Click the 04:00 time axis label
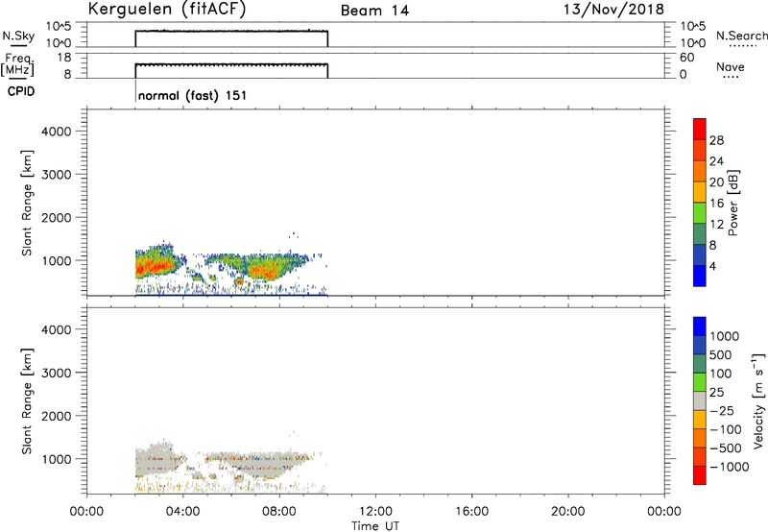The height and width of the screenshot is (532, 768). point(183,512)
